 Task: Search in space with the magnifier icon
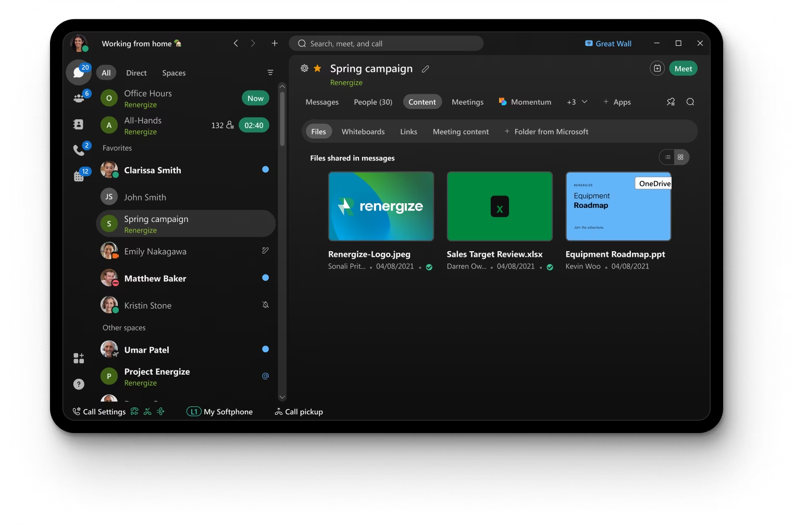690,102
